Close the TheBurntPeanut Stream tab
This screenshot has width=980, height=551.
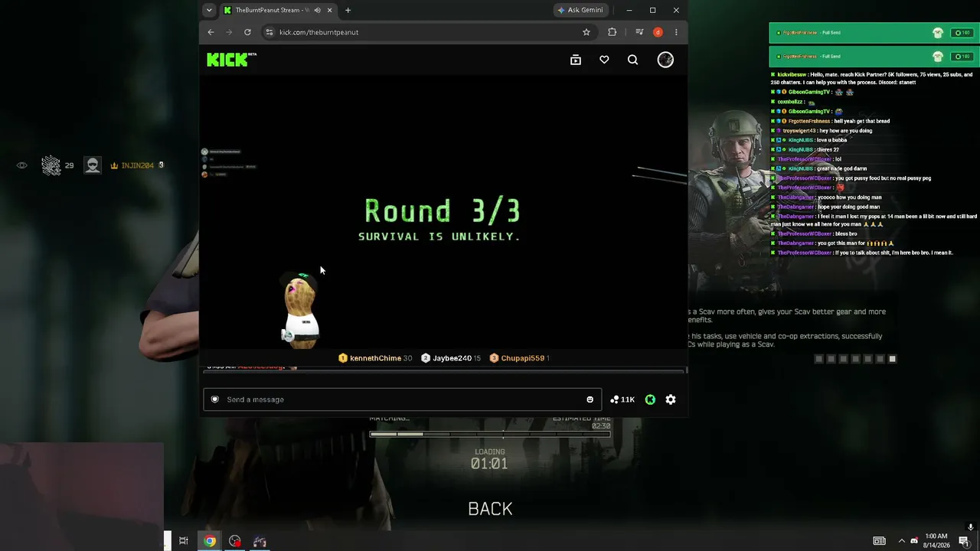tap(330, 10)
